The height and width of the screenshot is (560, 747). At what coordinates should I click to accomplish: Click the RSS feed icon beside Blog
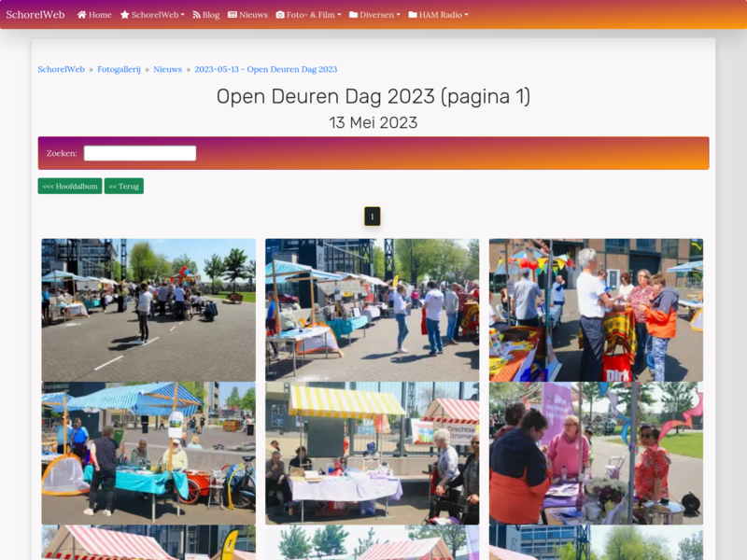pos(196,15)
